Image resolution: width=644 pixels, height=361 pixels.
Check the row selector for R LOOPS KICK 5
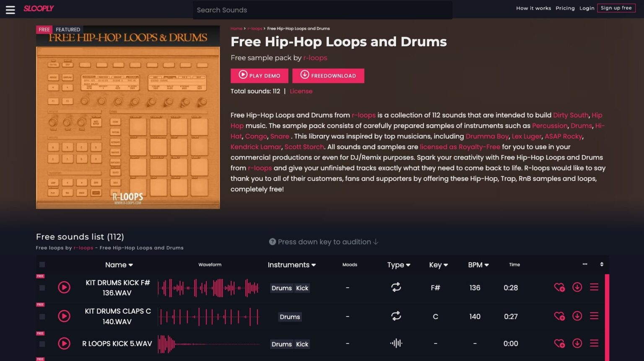tap(42, 343)
